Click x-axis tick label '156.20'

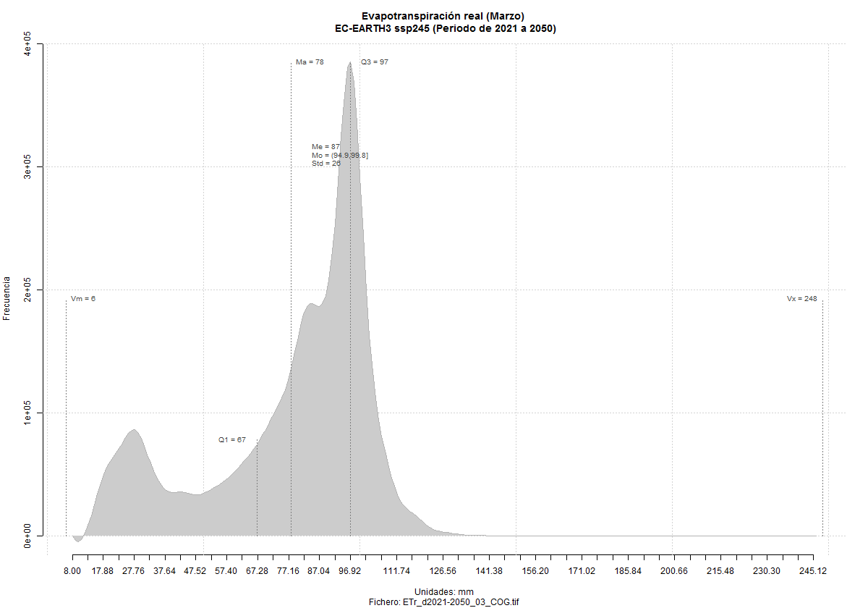pos(535,571)
